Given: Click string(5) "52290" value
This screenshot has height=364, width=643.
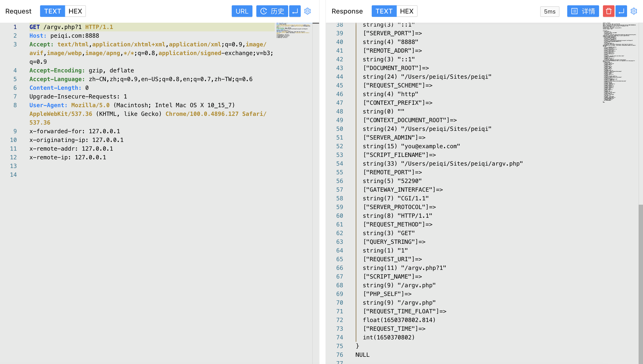Looking at the screenshot, I should 392,181.
